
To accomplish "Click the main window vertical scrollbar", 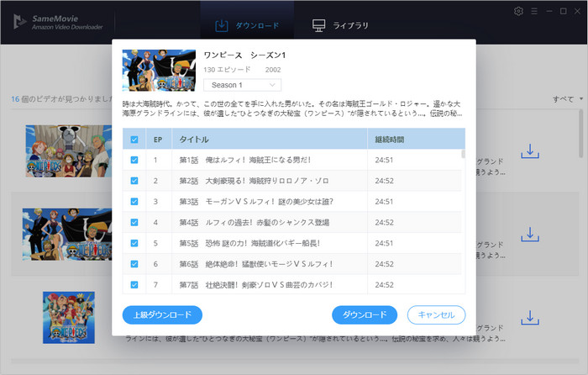I will coord(581,134).
